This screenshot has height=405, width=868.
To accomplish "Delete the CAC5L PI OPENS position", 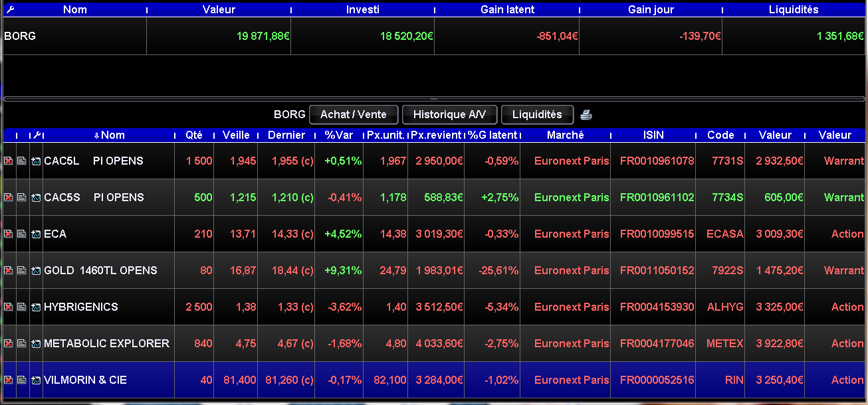I will [9, 161].
